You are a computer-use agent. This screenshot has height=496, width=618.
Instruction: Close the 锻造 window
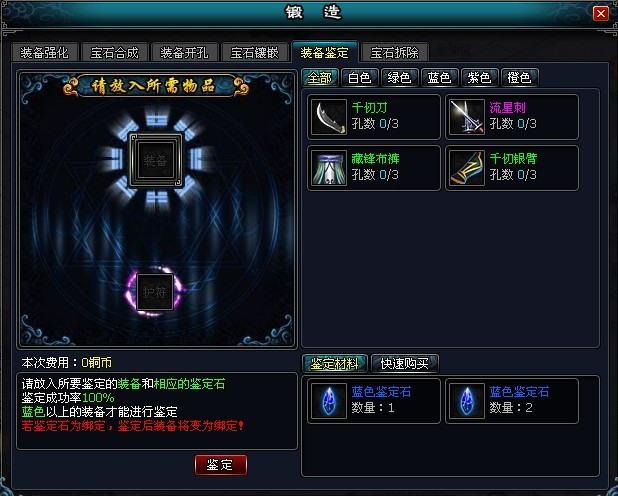(x=601, y=14)
